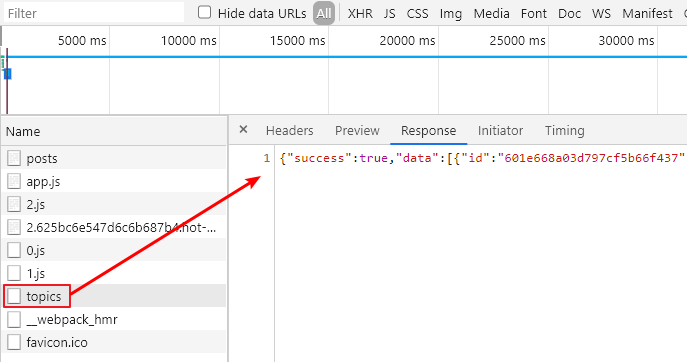Image resolution: width=687 pixels, height=362 pixels.
Task: Toggle the Hide data URLs checkbox
Action: (x=204, y=12)
